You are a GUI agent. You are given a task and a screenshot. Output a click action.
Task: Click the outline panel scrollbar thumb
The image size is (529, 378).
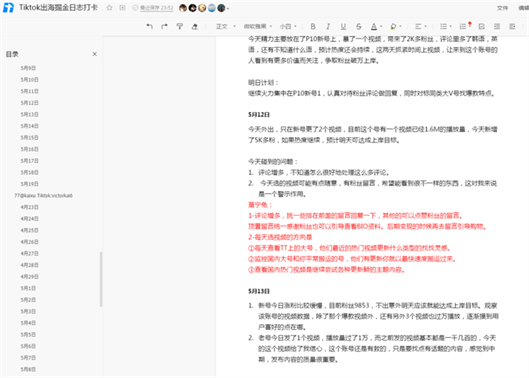[101, 279]
